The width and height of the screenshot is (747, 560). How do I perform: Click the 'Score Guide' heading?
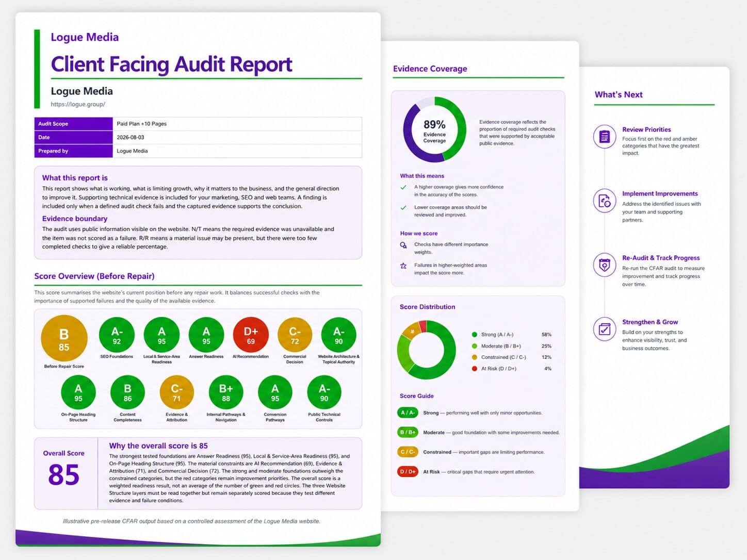click(416, 396)
